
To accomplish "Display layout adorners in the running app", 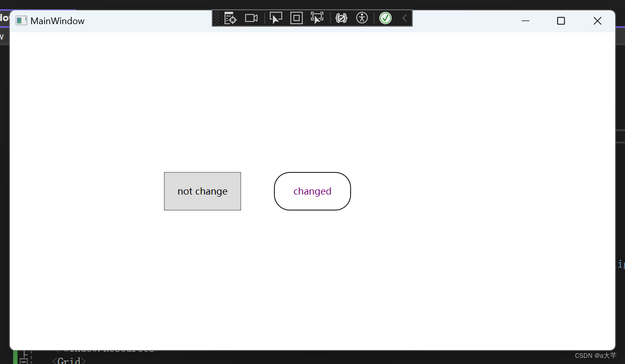I will [x=296, y=17].
